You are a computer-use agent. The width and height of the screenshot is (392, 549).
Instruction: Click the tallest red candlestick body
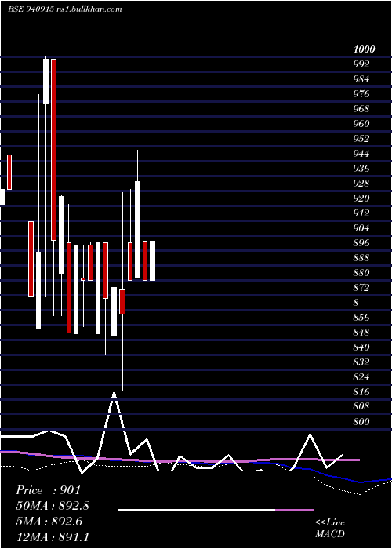click(53, 150)
